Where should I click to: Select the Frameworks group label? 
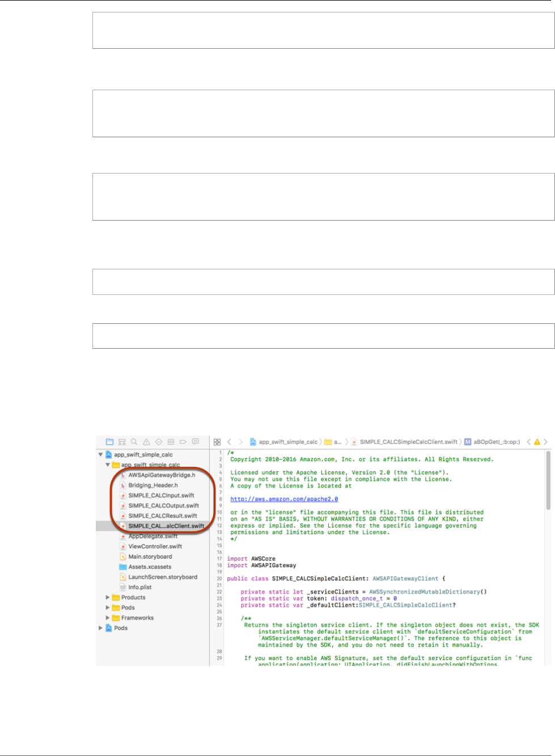137,618
